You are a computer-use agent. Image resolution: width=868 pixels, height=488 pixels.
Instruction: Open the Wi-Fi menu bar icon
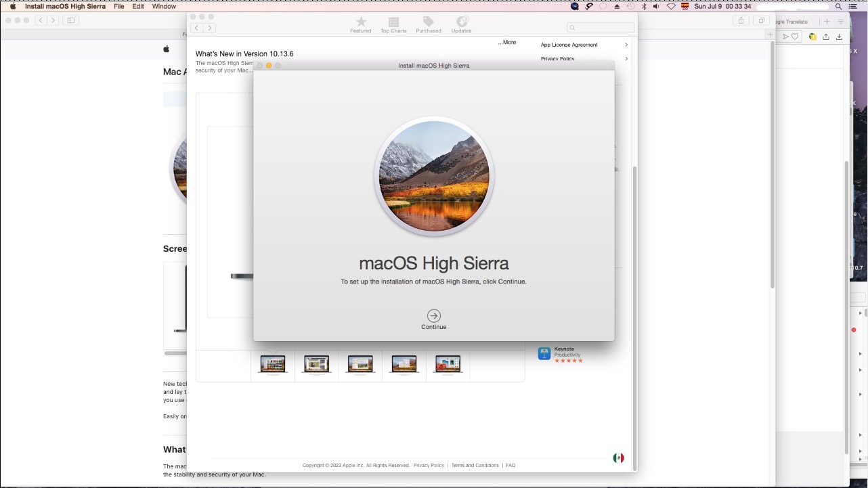tap(671, 6)
